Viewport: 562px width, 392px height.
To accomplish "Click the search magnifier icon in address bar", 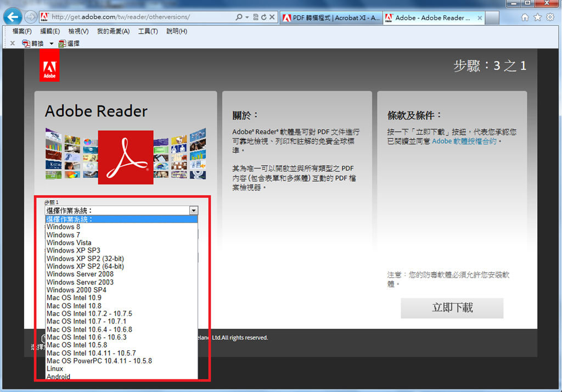I will 239,17.
